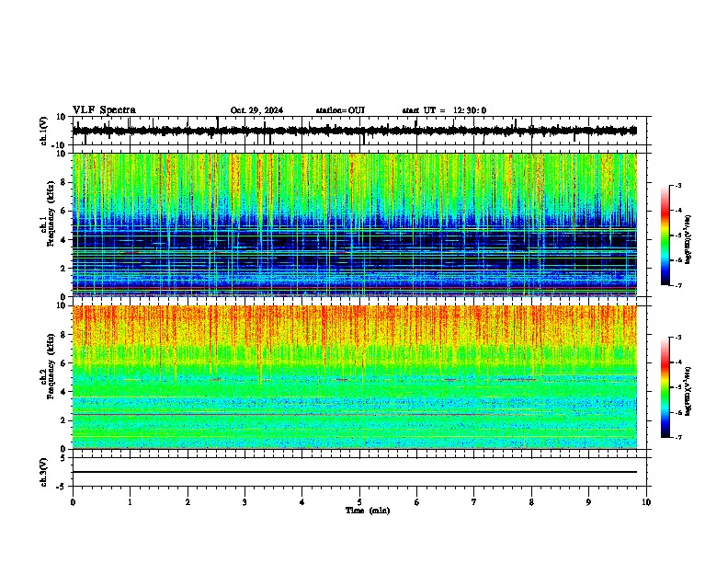Click the "-3" label on ch.1 color bar
The image size is (728, 563).
(677, 185)
